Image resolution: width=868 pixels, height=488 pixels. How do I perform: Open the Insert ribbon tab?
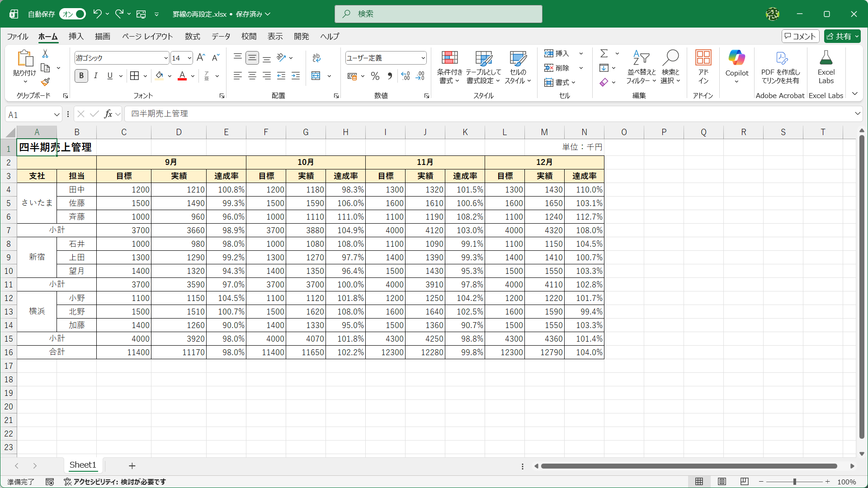tap(76, 37)
